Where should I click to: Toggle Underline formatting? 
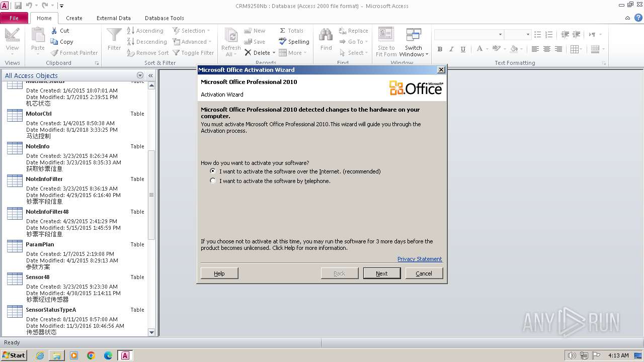pyautogui.click(x=463, y=49)
